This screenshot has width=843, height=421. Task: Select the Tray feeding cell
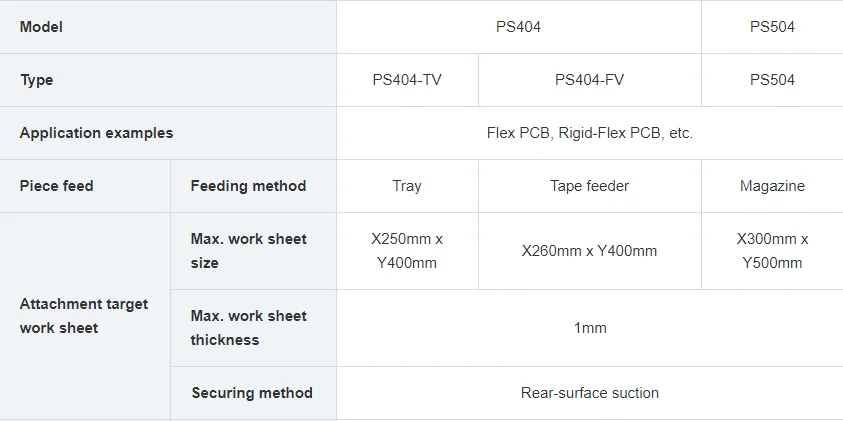click(407, 186)
